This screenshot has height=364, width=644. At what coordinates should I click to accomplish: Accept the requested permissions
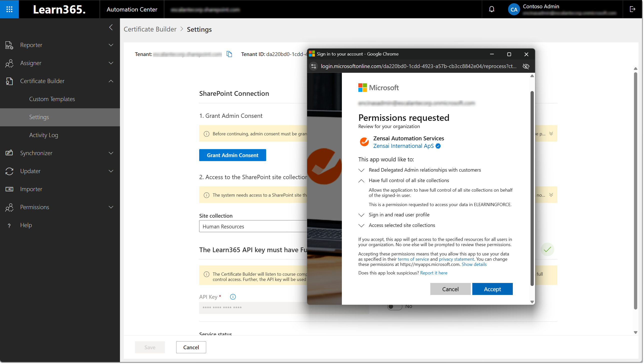pos(492,289)
